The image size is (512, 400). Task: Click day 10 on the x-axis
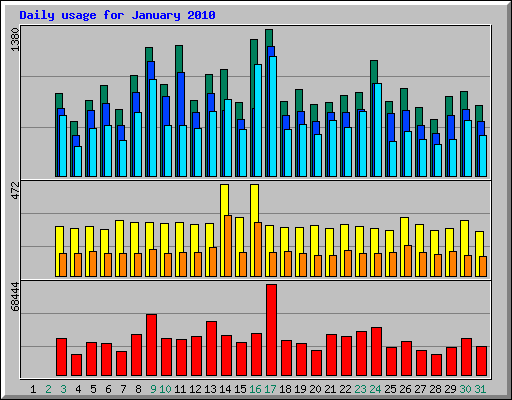(165, 389)
